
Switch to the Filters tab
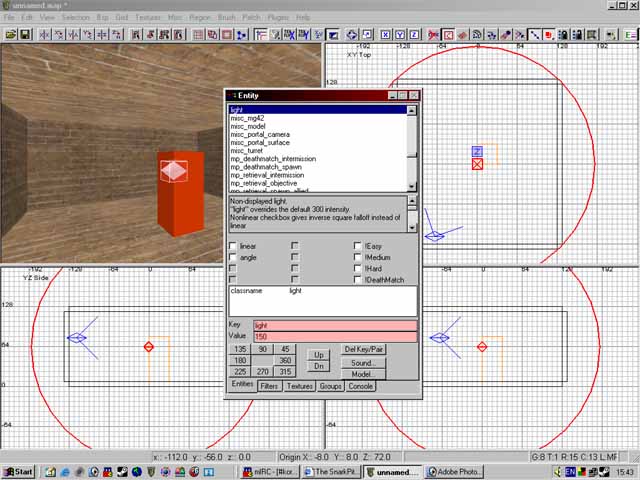point(269,386)
